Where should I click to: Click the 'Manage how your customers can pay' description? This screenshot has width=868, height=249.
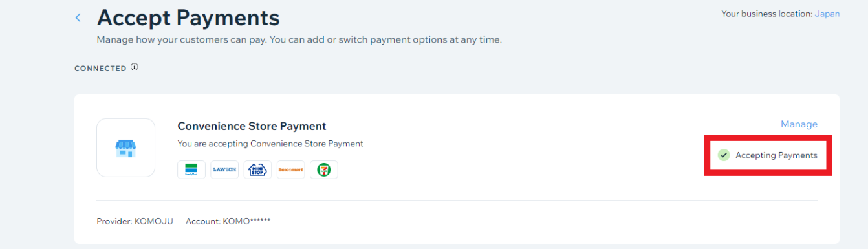pyautogui.click(x=299, y=39)
